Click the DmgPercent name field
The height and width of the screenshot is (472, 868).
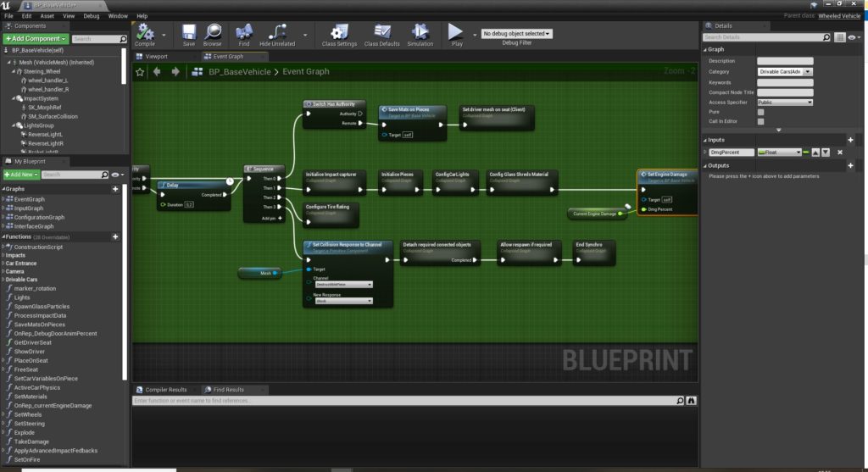(x=732, y=153)
